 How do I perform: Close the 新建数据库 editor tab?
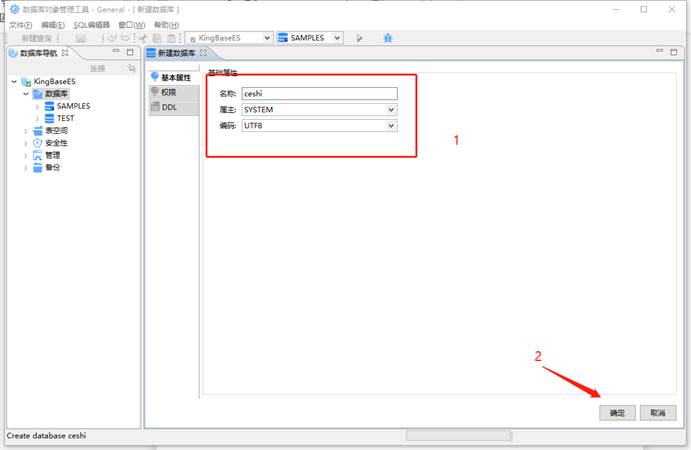coord(203,52)
